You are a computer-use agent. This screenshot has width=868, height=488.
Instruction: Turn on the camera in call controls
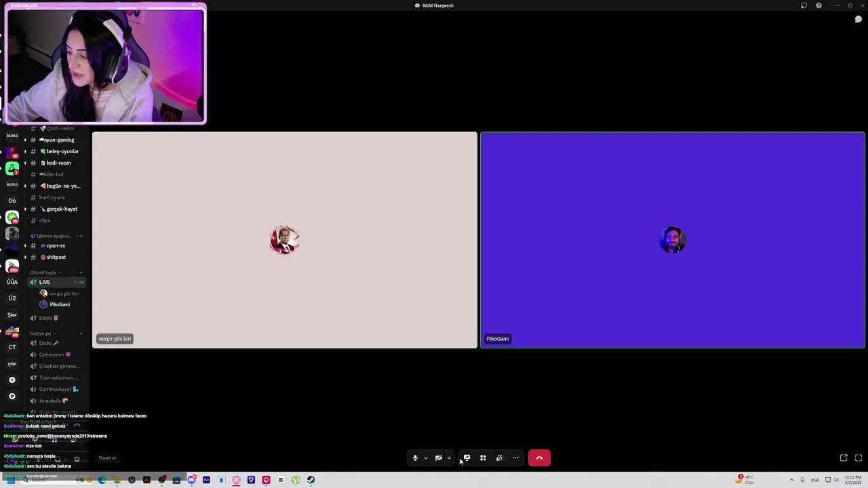point(438,458)
